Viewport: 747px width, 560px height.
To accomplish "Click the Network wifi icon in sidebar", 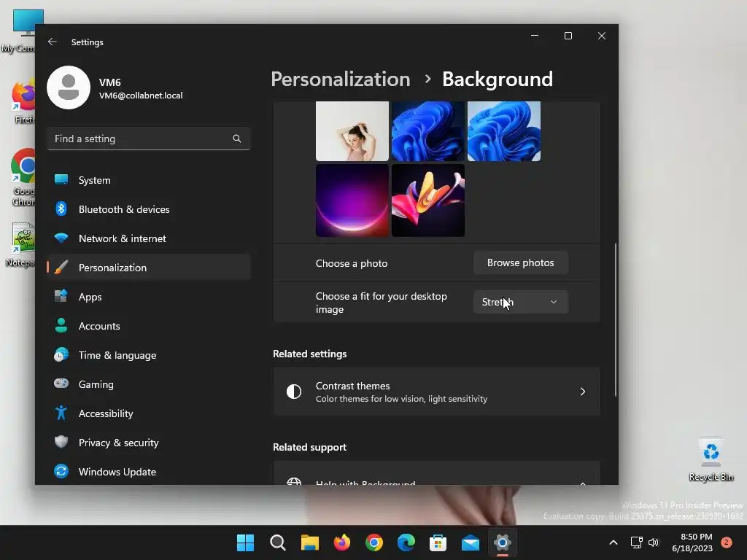I will coord(61,238).
